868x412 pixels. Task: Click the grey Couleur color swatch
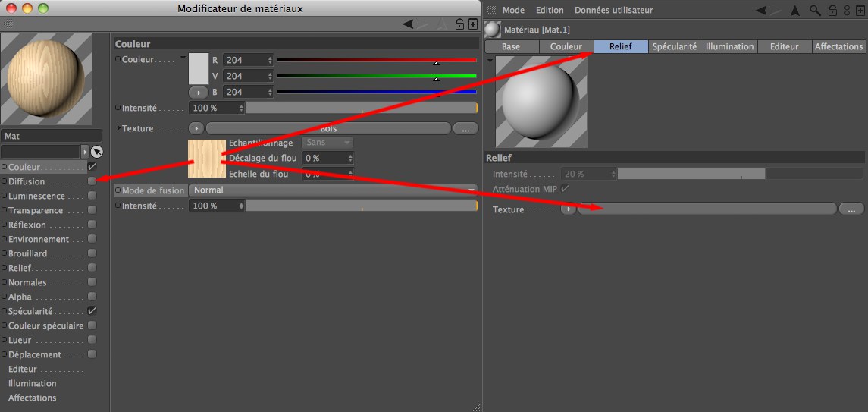[198, 68]
